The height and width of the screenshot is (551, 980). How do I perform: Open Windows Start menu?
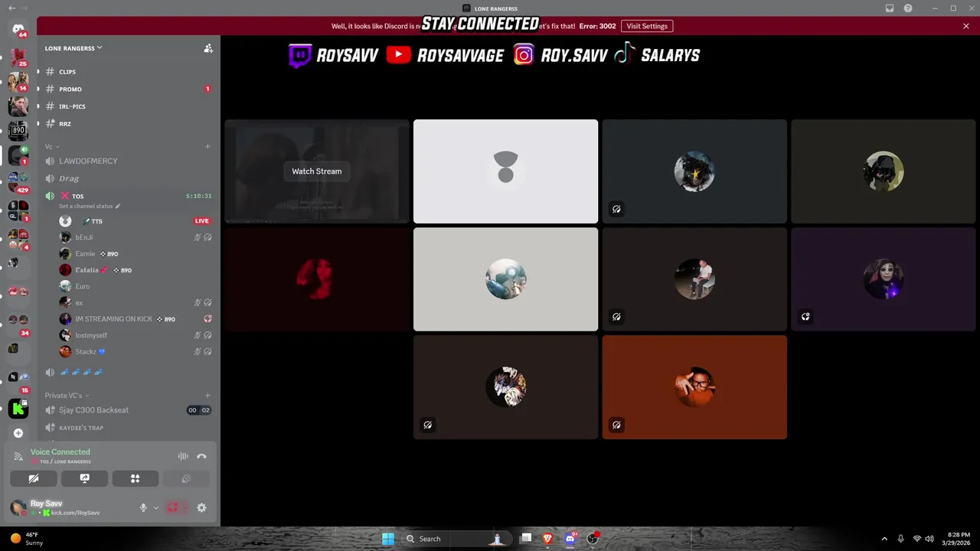388,539
